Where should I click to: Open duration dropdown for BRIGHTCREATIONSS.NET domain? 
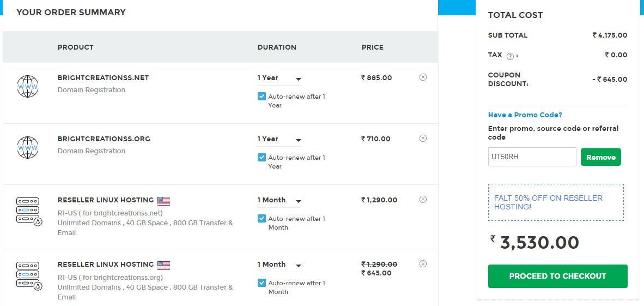click(280, 79)
